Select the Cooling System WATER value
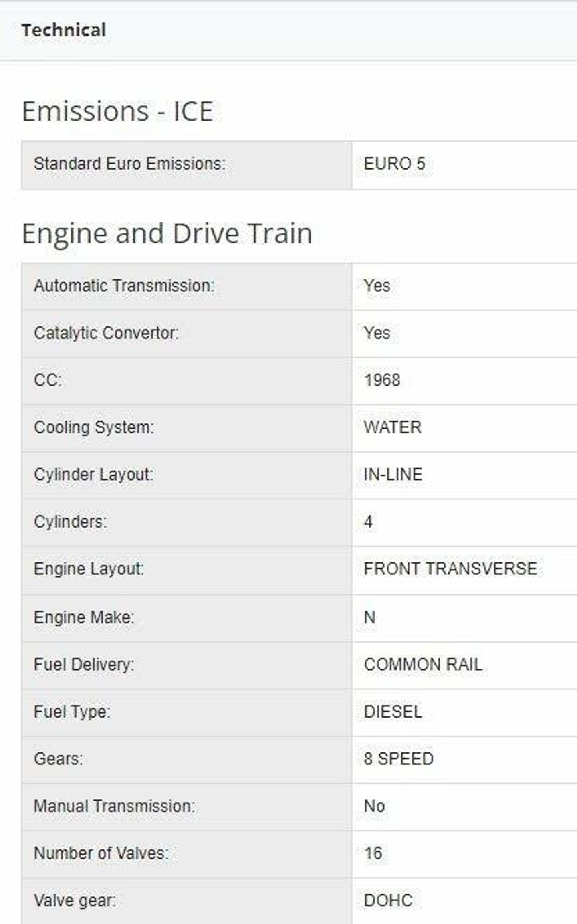 tap(392, 427)
